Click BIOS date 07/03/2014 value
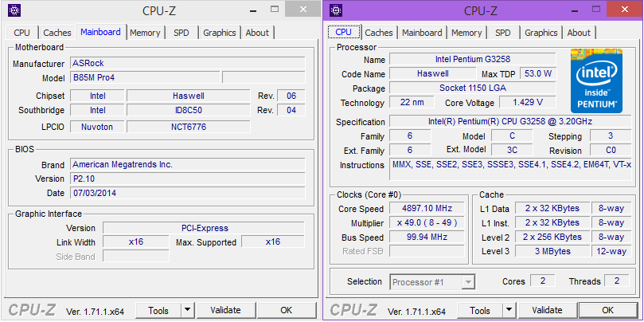Screen dimensions: 644x322 click(188, 193)
